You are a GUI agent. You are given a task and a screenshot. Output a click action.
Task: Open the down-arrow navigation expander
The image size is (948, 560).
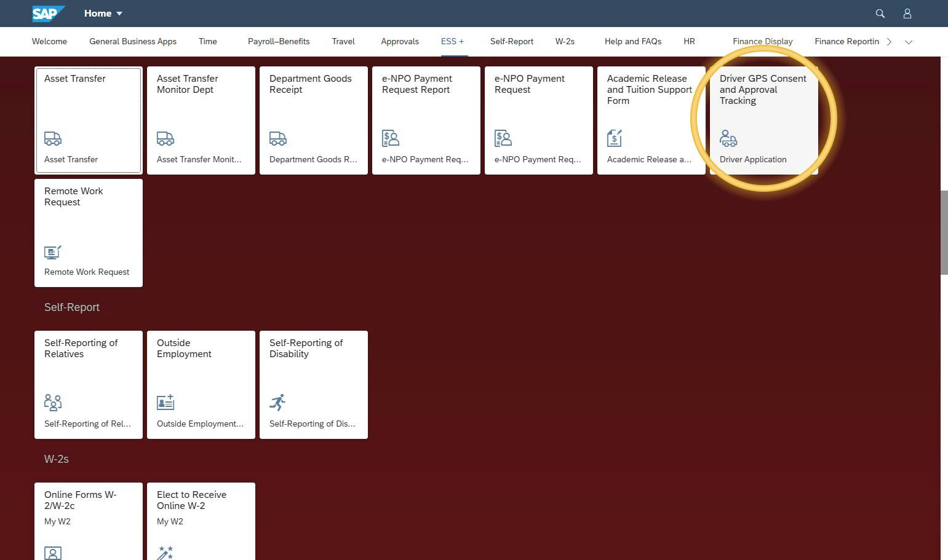(x=909, y=42)
